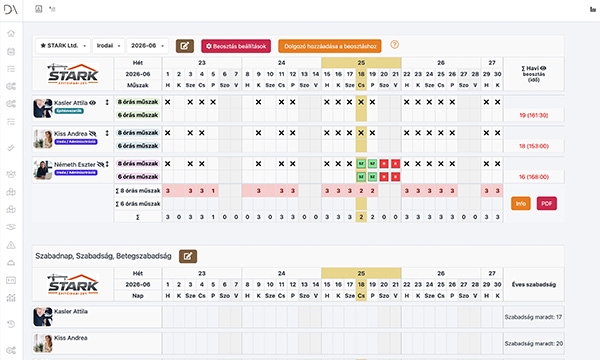Image resolution: width=600 pixels, height=360 pixels.
Task: Click red cell for Németh Eszter day 20
Action: point(384,164)
